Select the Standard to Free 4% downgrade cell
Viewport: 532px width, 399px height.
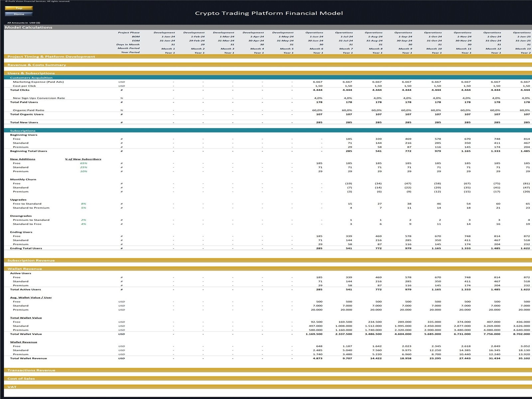click(83, 224)
